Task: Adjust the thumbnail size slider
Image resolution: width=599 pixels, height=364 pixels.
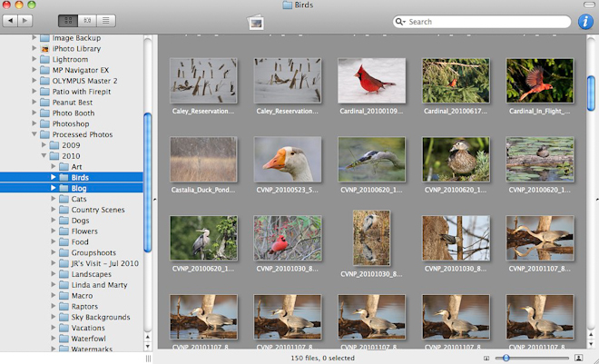Action: click(506, 358)
